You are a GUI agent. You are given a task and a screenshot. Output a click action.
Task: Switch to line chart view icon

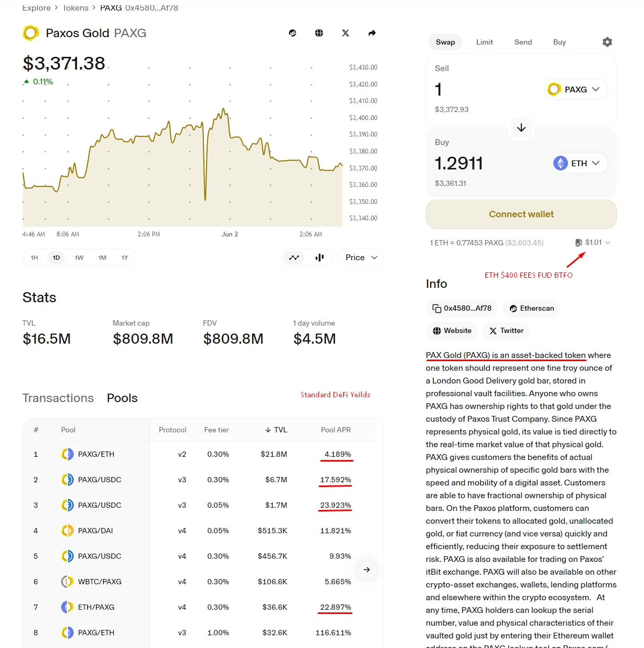tap(294, 258)
